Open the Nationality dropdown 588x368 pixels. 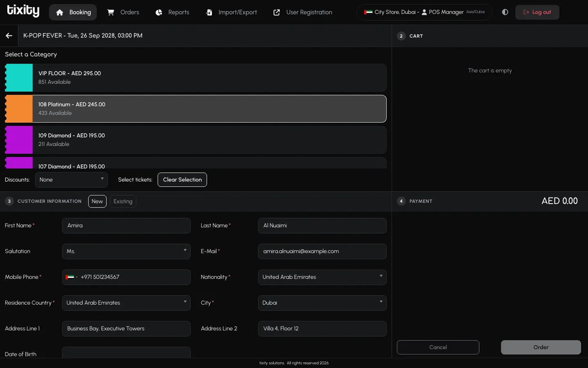322,277
